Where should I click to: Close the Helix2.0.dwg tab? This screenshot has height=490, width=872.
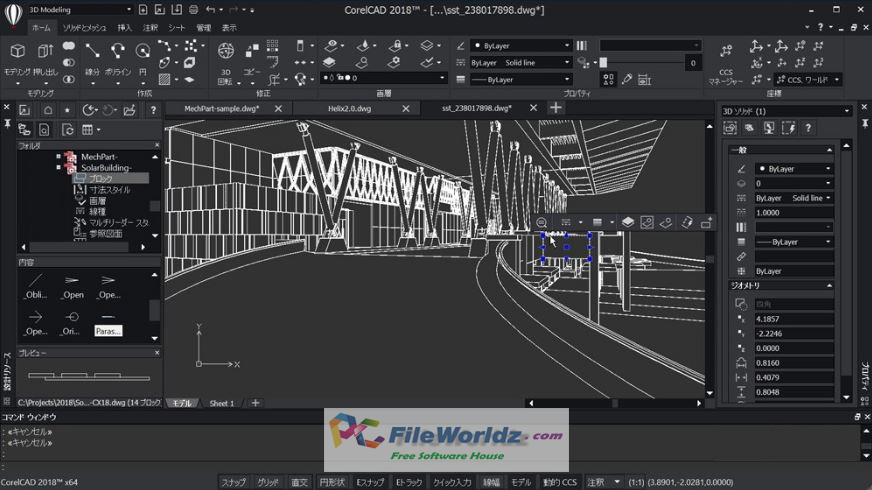coord(406,108)
